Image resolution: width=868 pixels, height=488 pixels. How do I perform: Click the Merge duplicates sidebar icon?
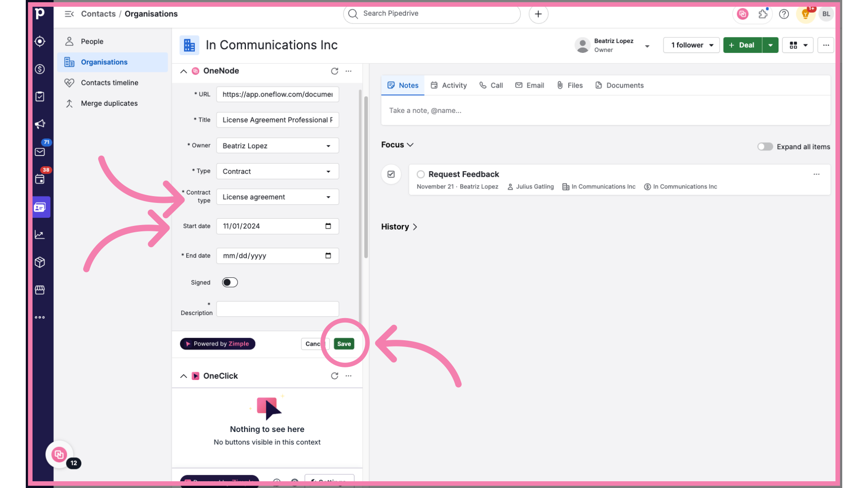pos(69,103)
